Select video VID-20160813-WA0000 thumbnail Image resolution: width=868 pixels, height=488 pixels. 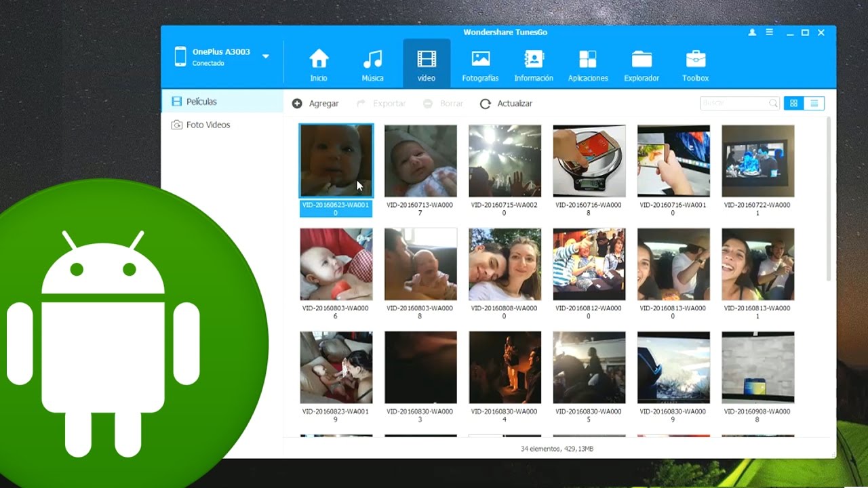click(x=673, y=264)
